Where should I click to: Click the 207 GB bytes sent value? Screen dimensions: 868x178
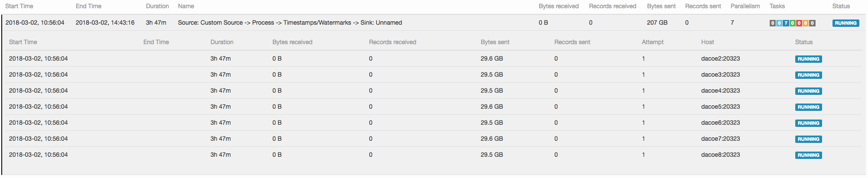(x=657, y=23)
